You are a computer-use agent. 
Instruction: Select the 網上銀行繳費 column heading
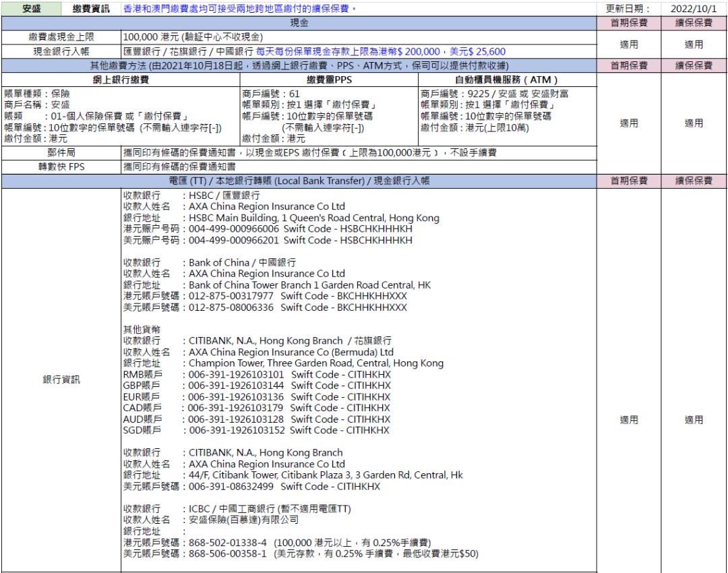(121, 80)
